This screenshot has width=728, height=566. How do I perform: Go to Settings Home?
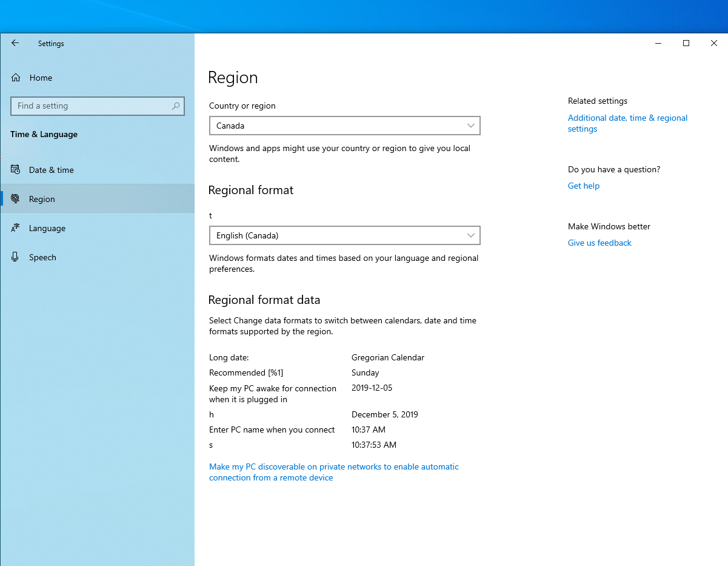click(x=98, y=78)
